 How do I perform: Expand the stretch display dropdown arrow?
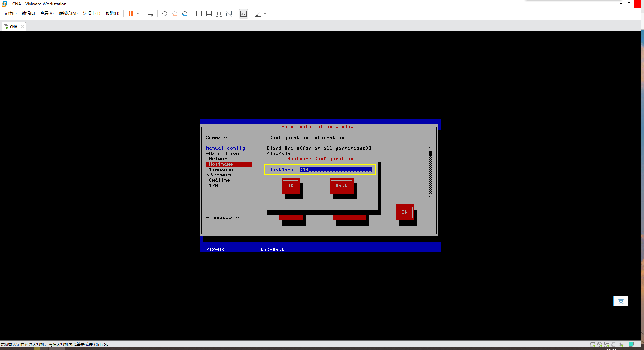(265, 14)
